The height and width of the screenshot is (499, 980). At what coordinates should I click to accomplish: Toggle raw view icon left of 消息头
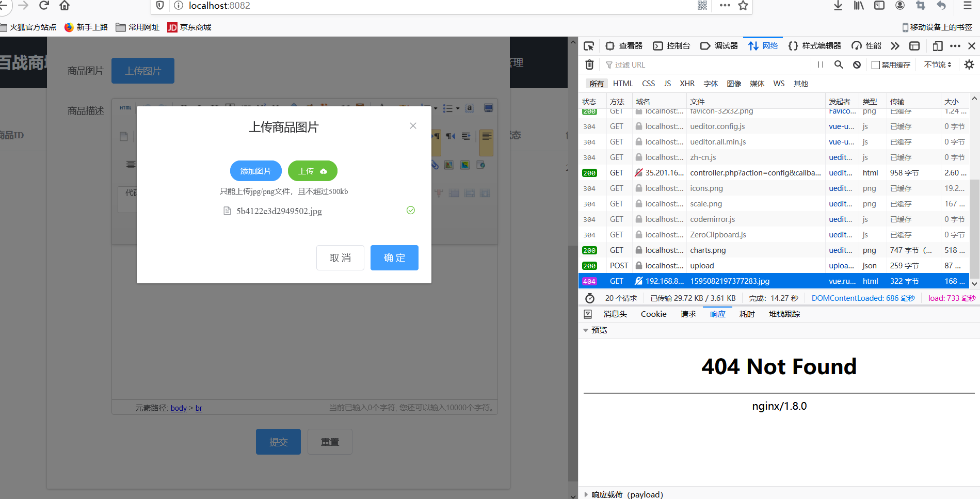coord(588,314)
